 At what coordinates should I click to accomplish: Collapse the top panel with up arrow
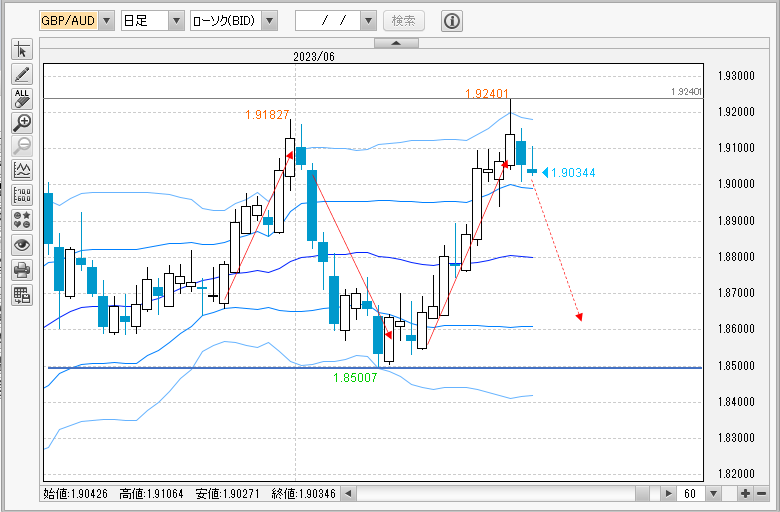point(396,43)
